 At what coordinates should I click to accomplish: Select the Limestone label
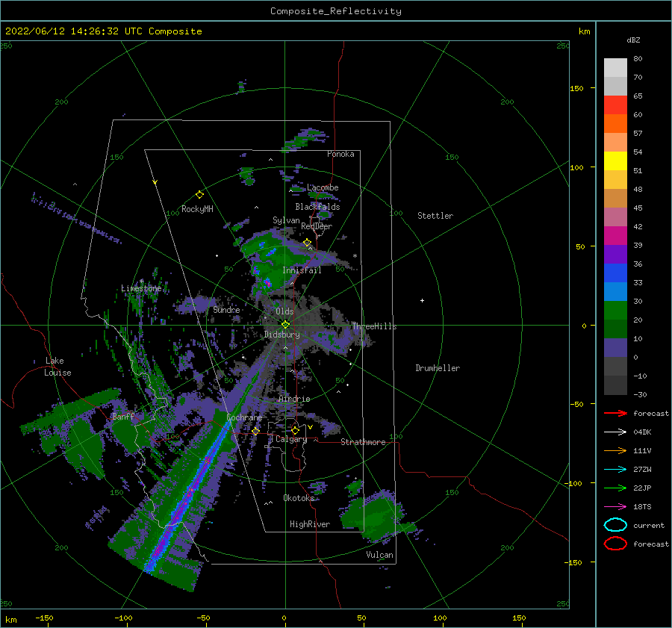141,288
